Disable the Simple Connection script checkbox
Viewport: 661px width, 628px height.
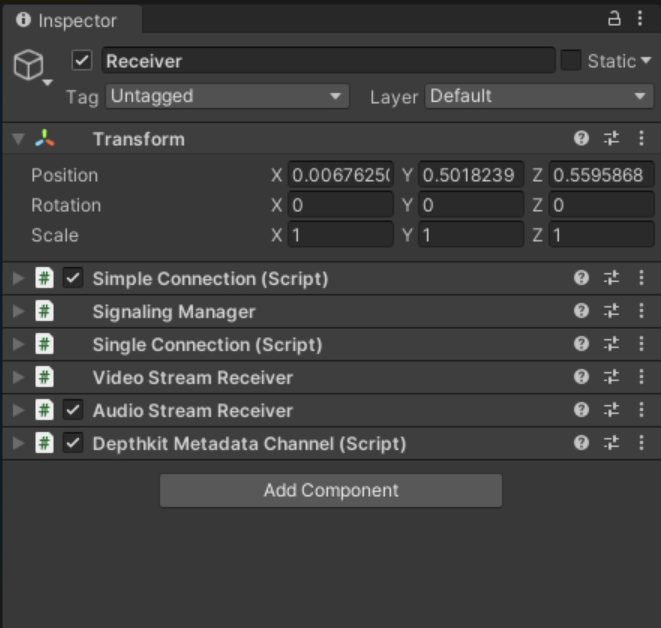73,278
